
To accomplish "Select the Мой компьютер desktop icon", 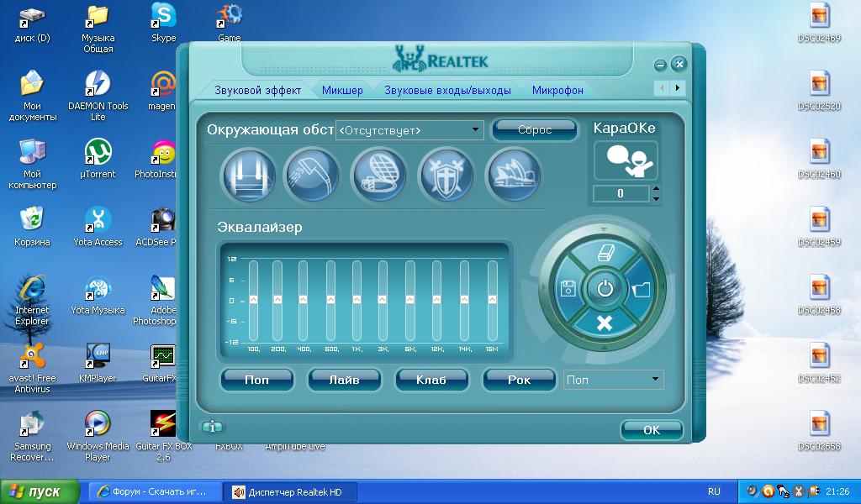I will (32, 164).
